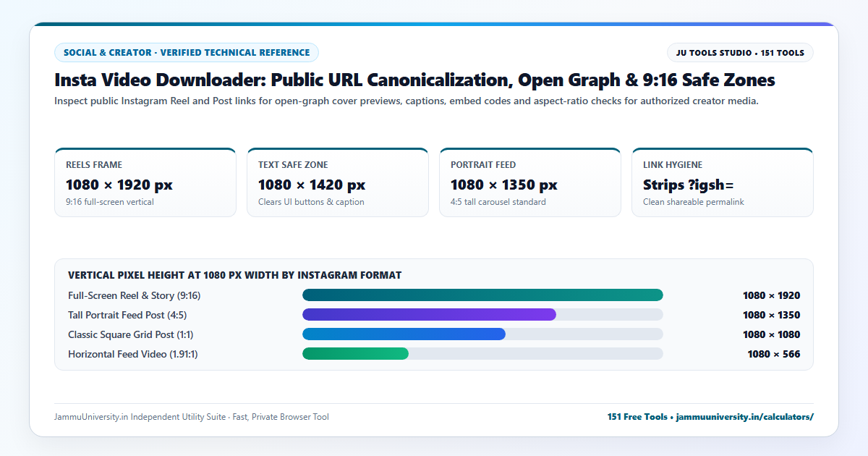Image resolution: width=868 pixels, height=456 pixels.
Task: Click the Full-Screen Reel & Story (9:16) label
Action: (x=135, y=295)
